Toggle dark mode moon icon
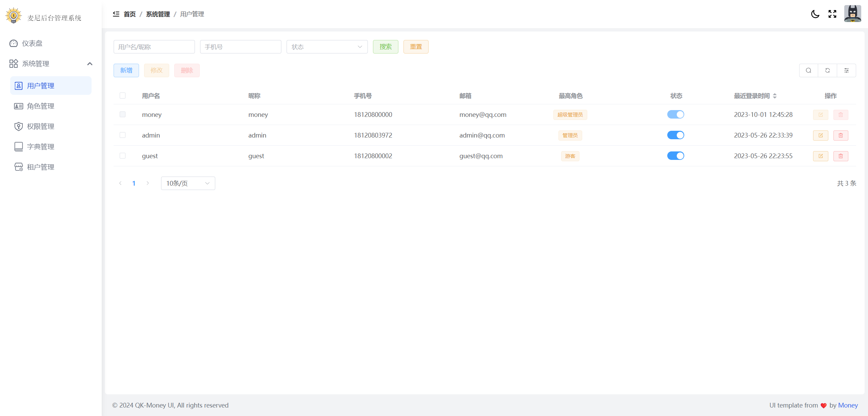The image size is (868, 416). click(815, 14)
